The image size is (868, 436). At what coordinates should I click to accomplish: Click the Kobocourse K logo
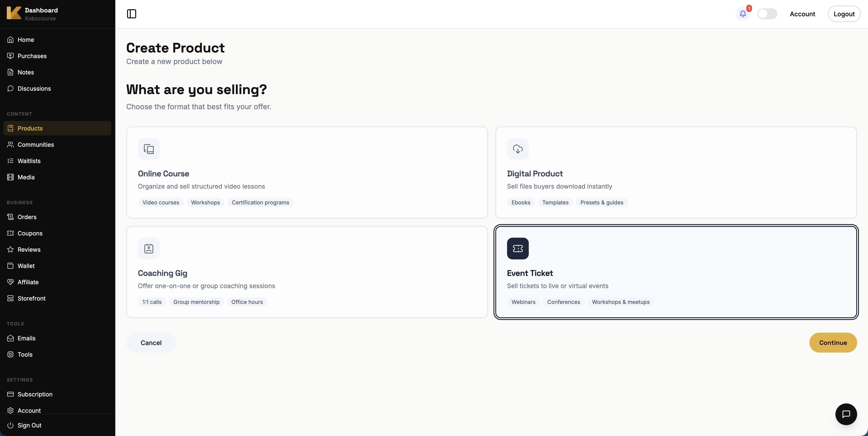pyautogui.click(x=14, y=13)
